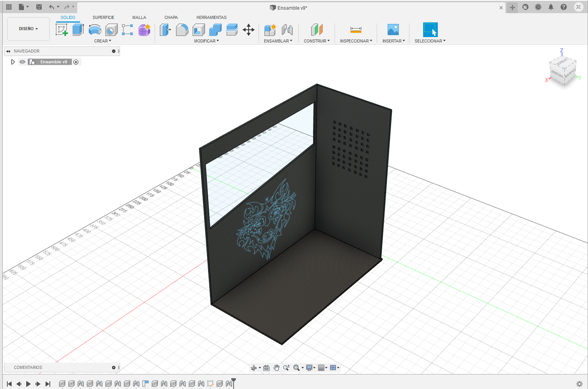The image size is (588, 389).
Task: Open the notifications bell
Action: tap(551, 7)
